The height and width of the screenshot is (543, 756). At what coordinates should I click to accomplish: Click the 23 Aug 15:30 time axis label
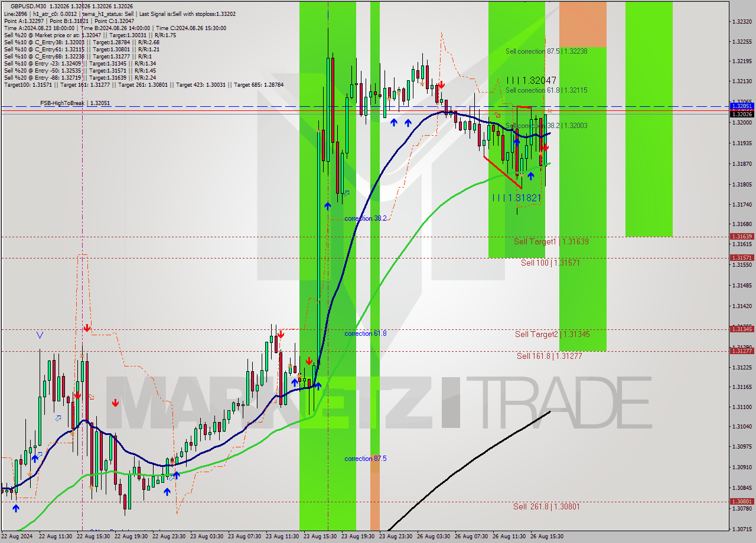tap(320, 537)
